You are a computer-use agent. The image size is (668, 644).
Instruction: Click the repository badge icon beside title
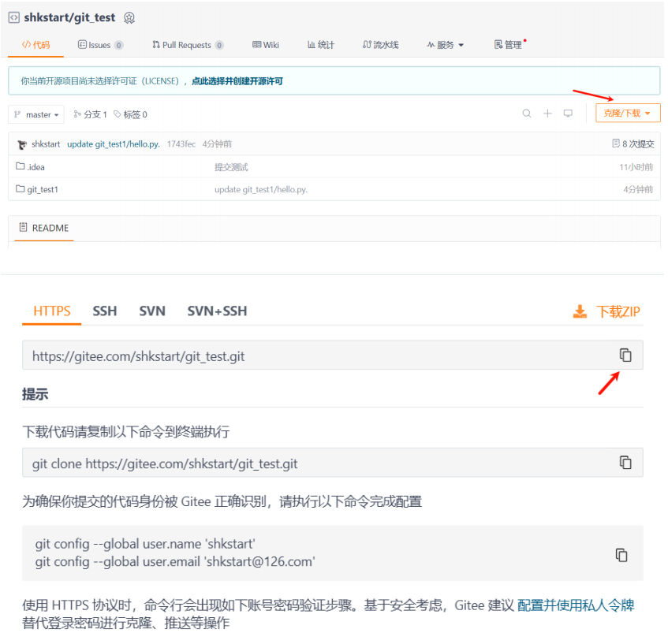129,17
